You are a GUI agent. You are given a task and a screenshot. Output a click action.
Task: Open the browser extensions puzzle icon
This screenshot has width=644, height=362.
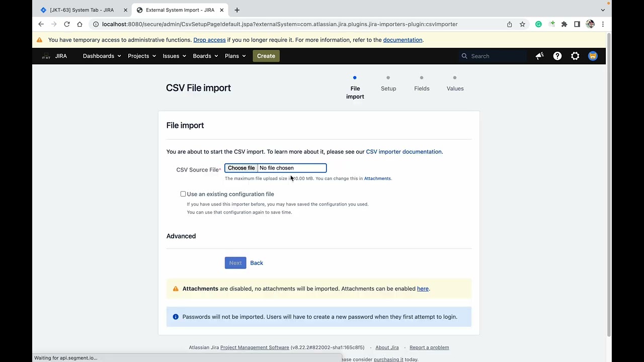[x=564, y=24]
